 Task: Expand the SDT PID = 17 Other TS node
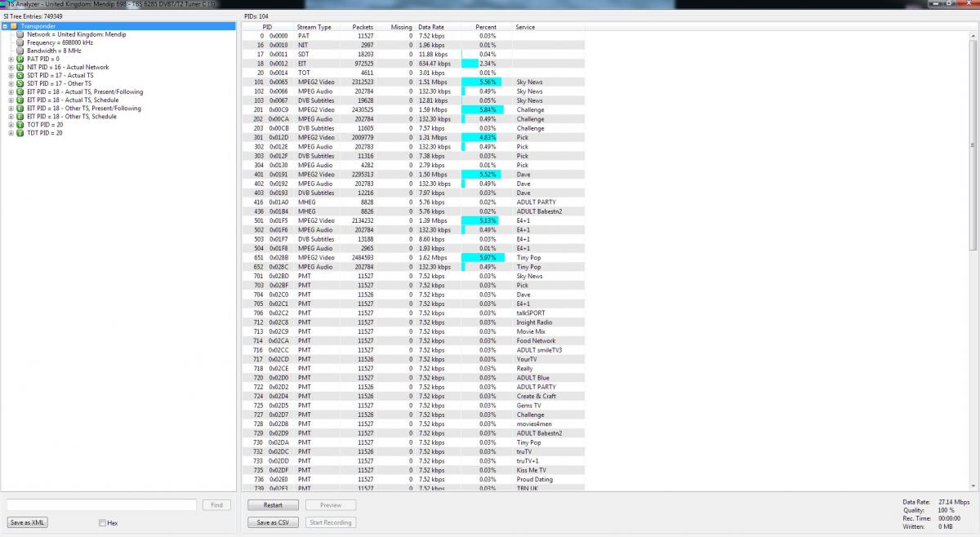11,83
